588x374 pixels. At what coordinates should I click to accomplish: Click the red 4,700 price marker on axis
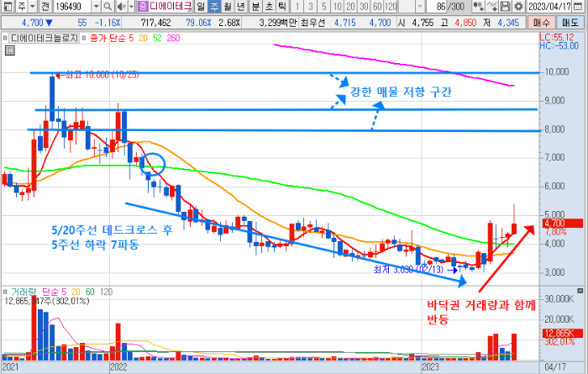point(563,224)
